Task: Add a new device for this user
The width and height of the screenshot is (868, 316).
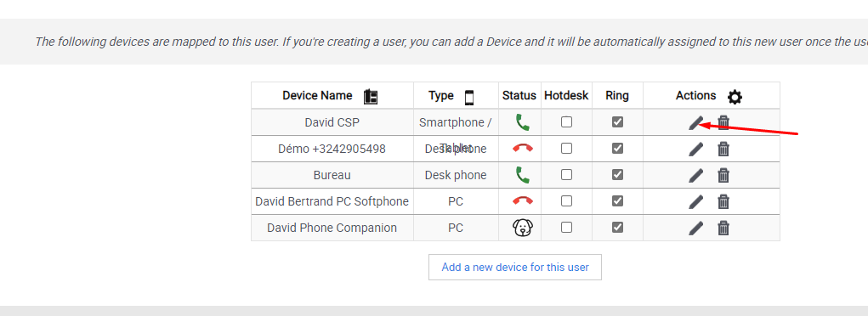Action: pyautogui.click(x=515, y=268)
